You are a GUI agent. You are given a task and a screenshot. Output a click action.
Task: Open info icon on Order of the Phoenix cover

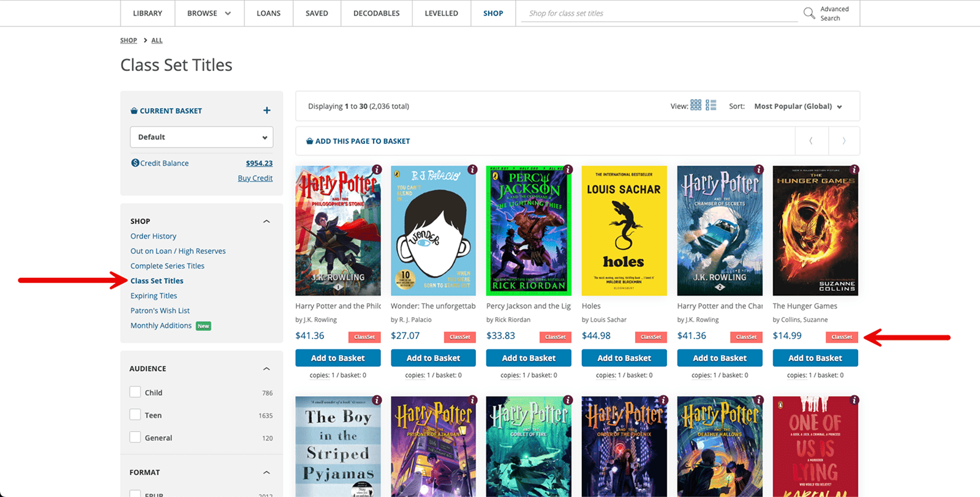click(663, 400)
